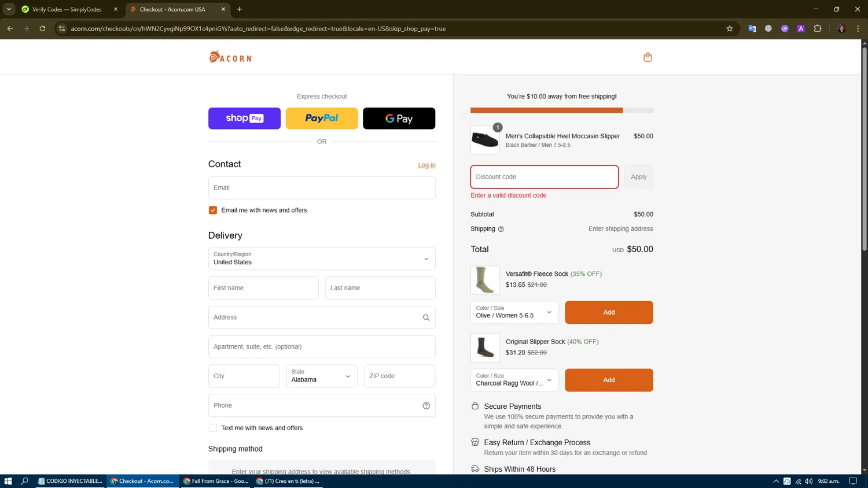Click the site information icon in address bar
This screenshot has width=868, height=488.
click(x=62, y=28)
